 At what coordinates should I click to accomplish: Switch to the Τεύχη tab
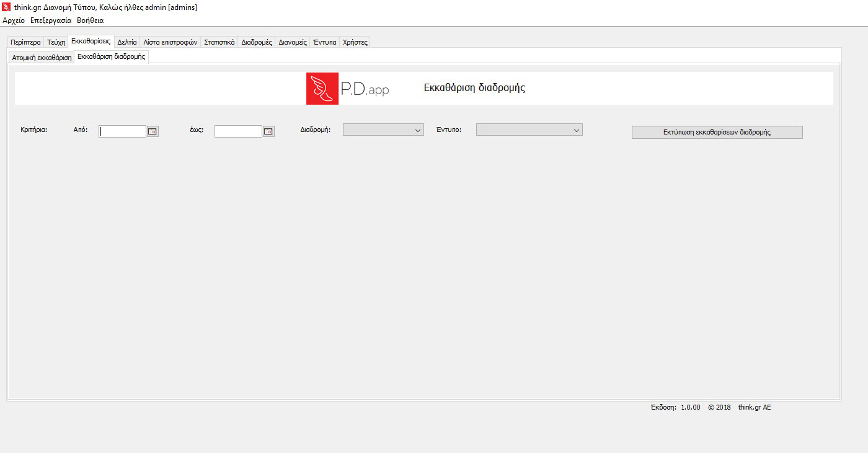(56, 43)
